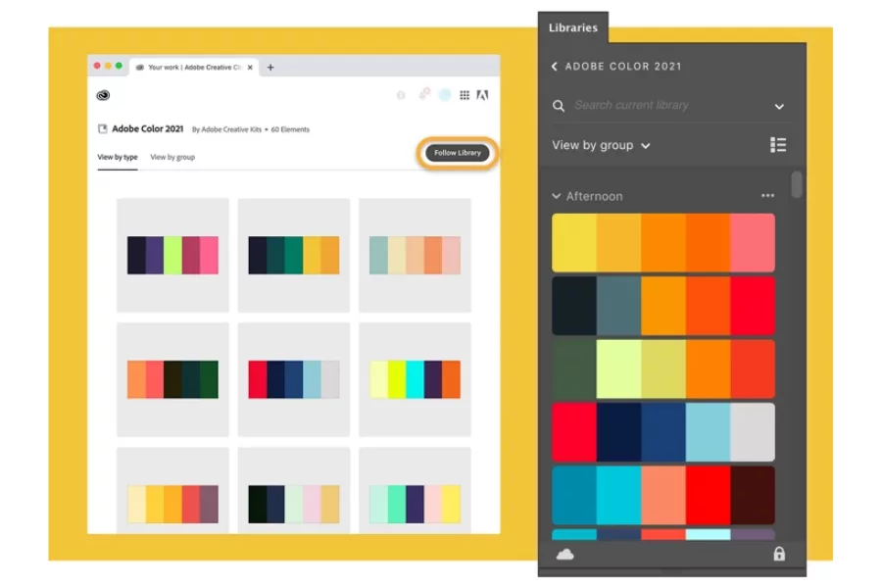Switch to View by group tab

coord(172,157)
